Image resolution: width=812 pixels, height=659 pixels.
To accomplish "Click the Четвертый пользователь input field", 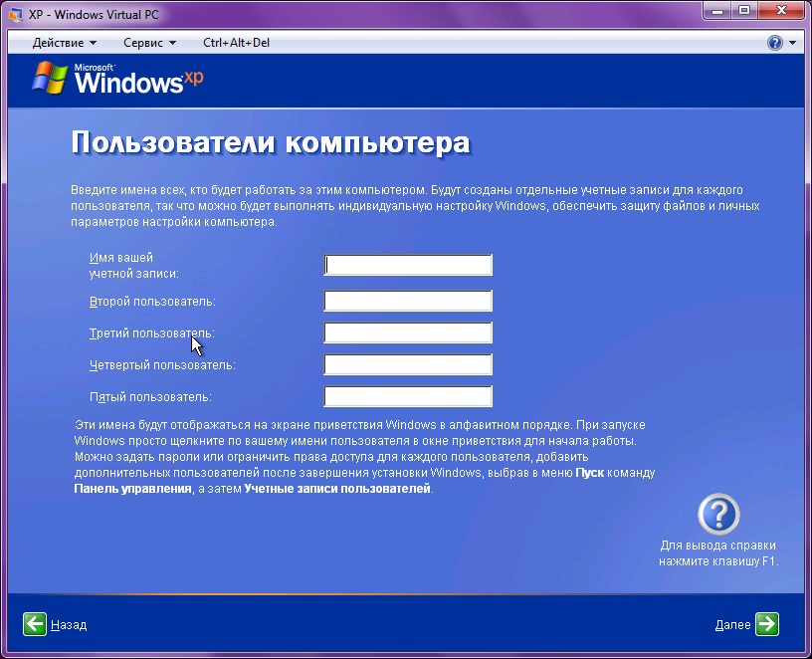I will click(408, 364).
